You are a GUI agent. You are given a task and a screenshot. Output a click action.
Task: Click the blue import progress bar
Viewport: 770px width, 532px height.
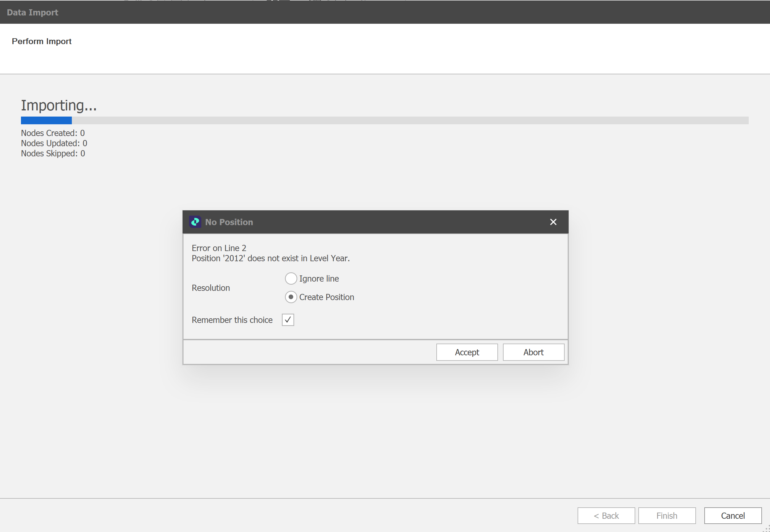[x=46, y=120]
